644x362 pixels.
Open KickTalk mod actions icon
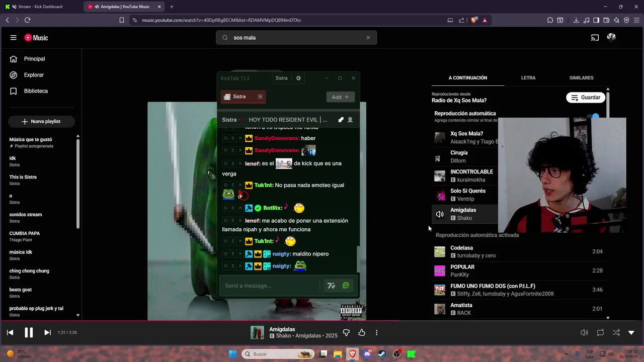[x=341, y=120]
